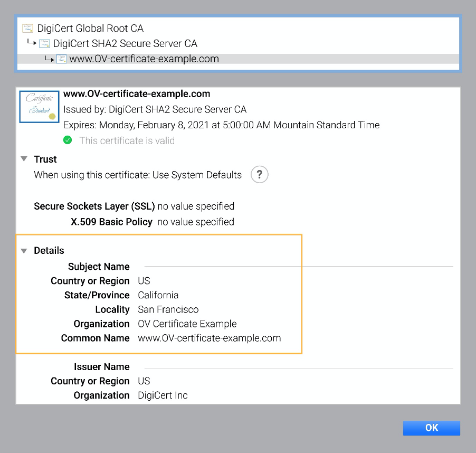The width and height of the screenshot is (476, 453).
Task: Click the Common Name value www.OV-certificate-example.com
Action: click(x=209, y=338)
